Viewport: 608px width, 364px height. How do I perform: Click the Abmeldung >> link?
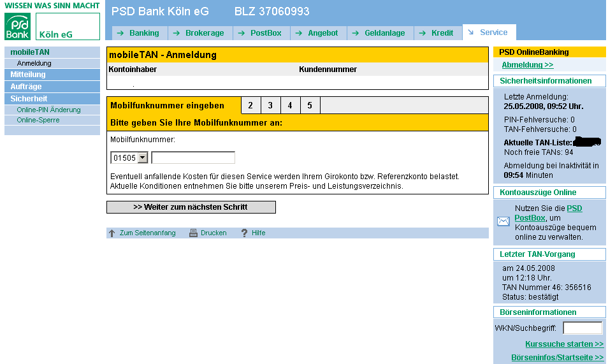pyautogui.click(x=527, y=65)
